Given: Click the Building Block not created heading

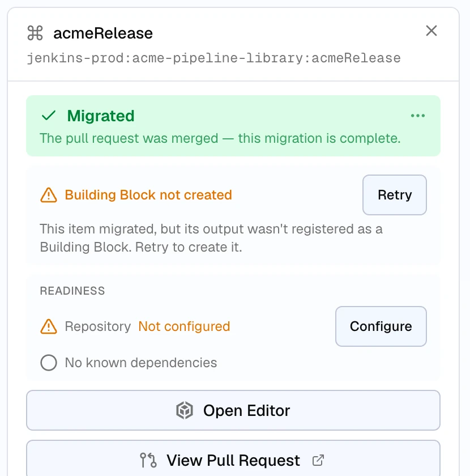Looking at the screenshot, I should [x=148, y=195].
